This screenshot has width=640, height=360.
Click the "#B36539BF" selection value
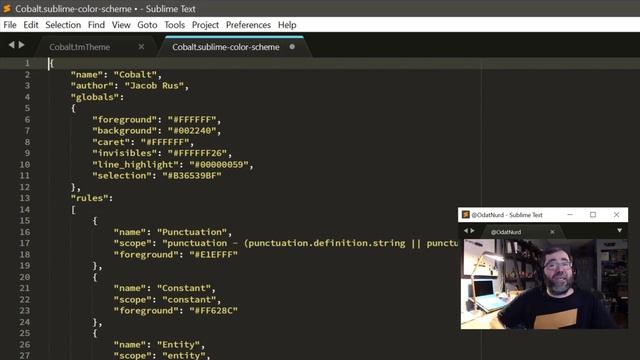coord(192,176)
